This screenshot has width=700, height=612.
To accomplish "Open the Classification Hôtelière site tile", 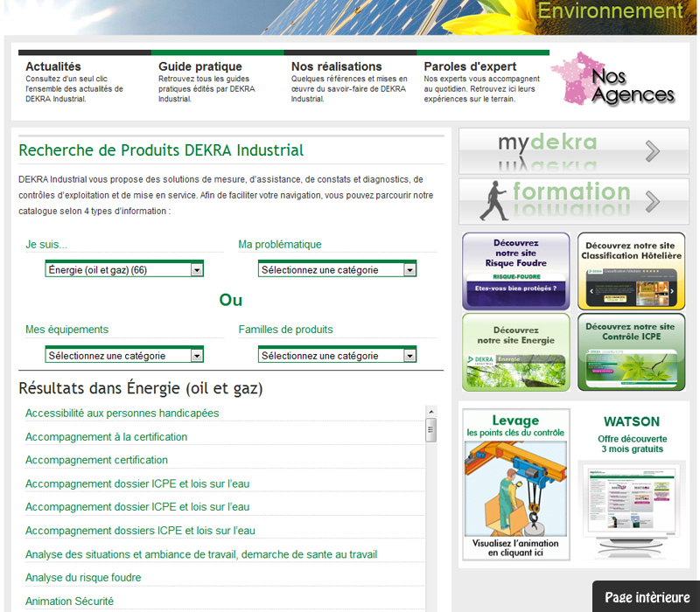I will coord(631,271).
